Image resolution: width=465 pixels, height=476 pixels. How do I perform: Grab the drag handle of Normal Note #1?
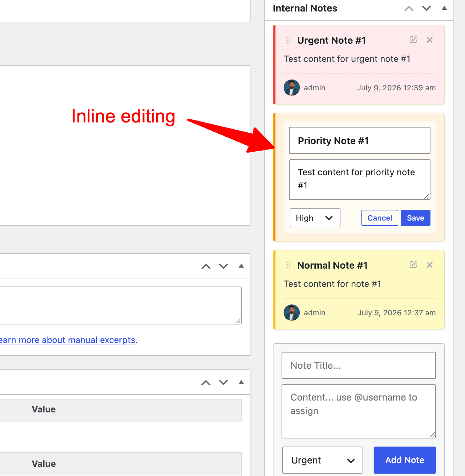click(x=288, y=265)
